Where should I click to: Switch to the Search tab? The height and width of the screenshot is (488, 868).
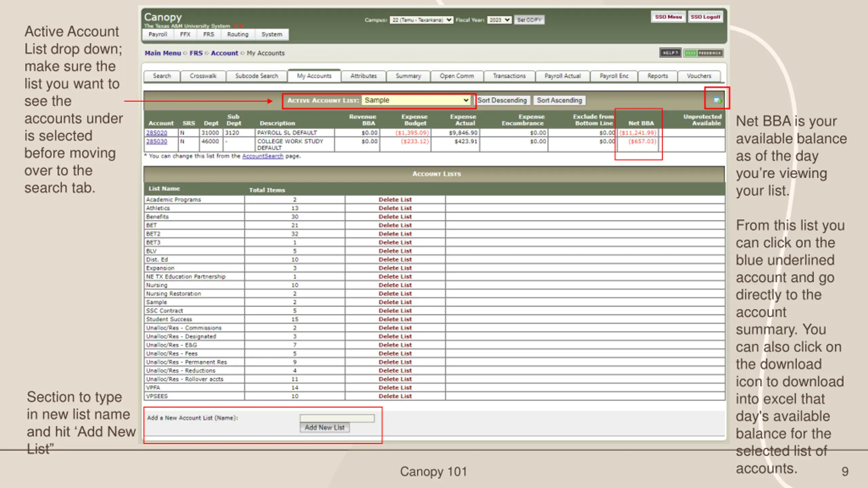point(162,76)
